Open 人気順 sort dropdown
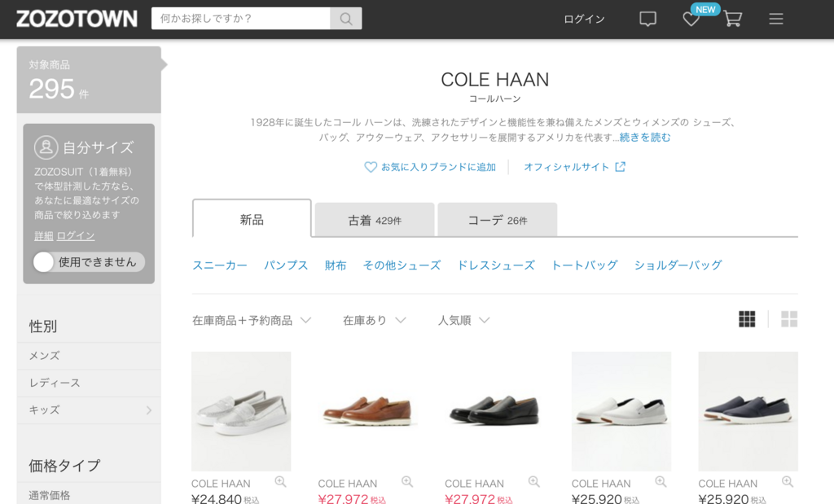 463,320
